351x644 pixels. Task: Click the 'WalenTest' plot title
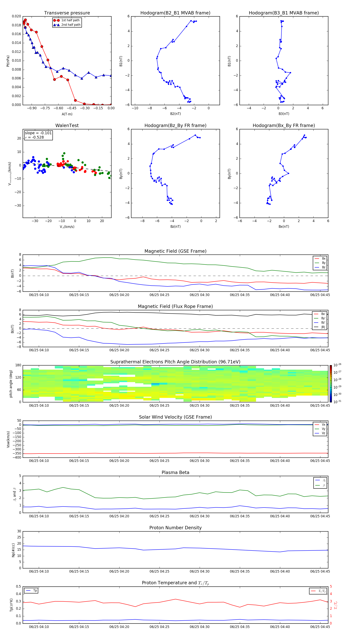[x=67, y=125]
